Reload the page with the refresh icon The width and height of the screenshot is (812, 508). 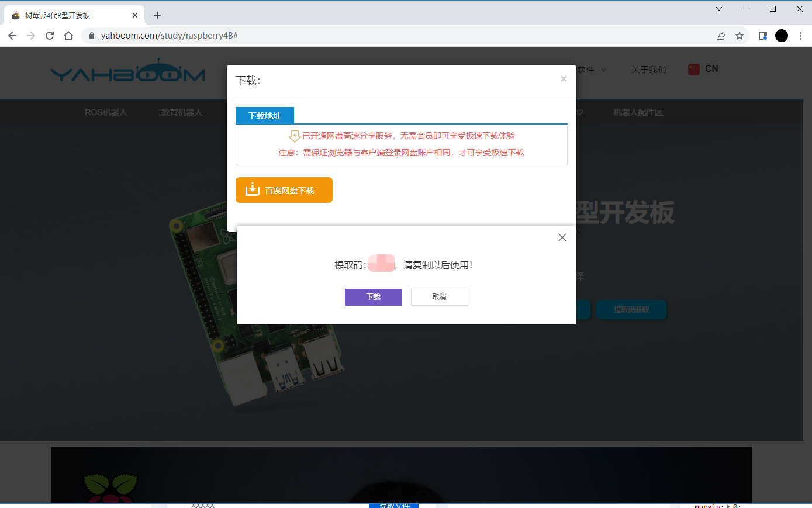(50, 36)
